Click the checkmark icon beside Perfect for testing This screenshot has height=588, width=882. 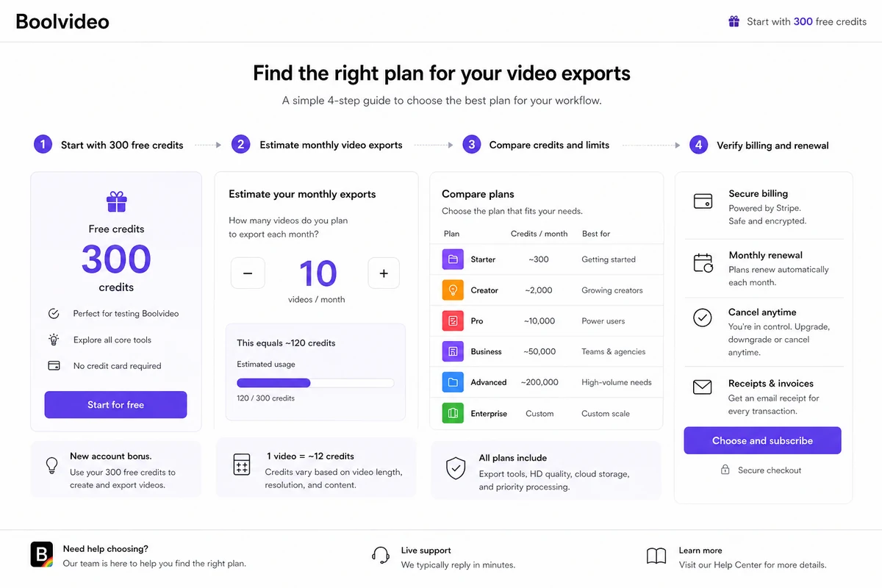coord(54,314)
